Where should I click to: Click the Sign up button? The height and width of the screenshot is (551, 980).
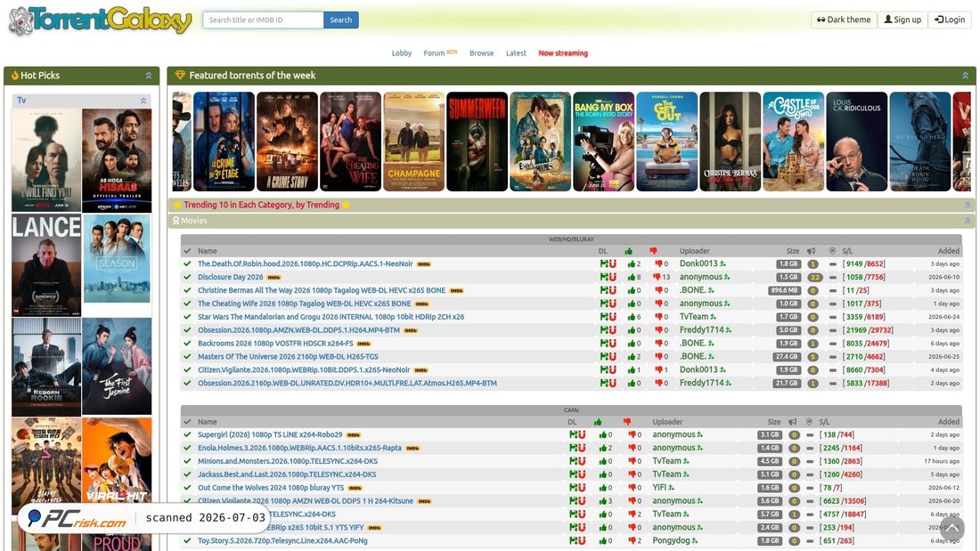[x=902, y=20]
